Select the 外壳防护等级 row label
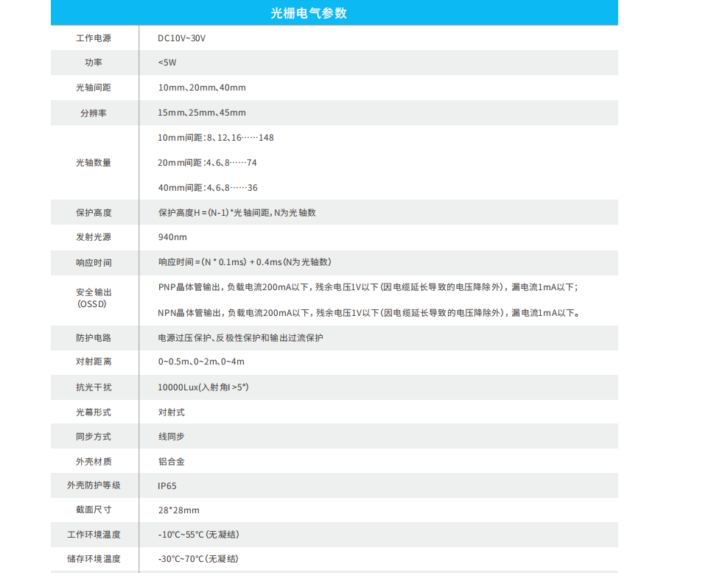Viewport: 728px width, 573px height. [x=94, y=485]
